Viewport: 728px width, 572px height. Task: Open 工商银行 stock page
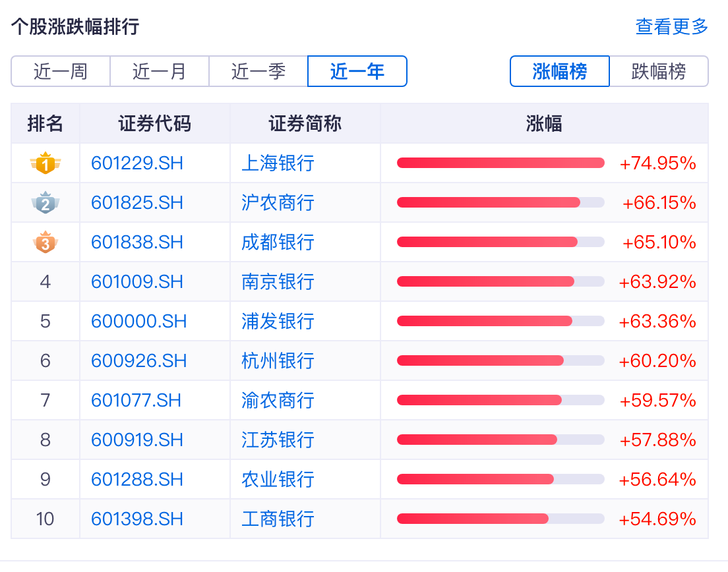click(278, 519)
